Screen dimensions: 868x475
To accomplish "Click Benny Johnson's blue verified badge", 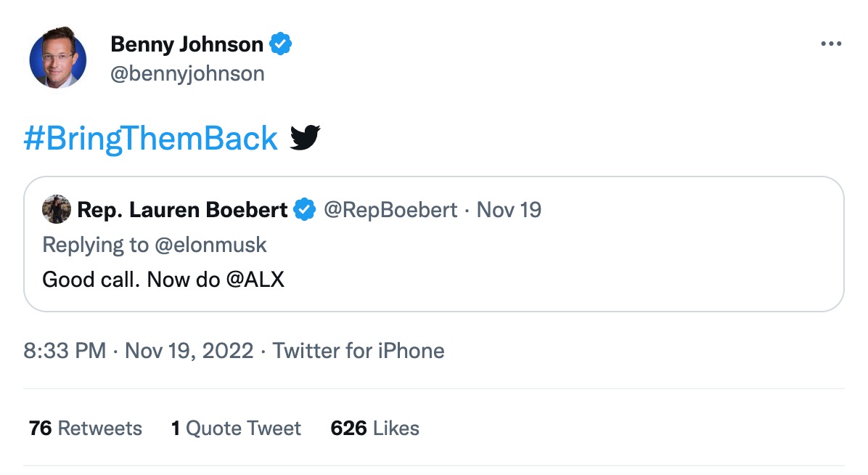I will click(281, 44).
